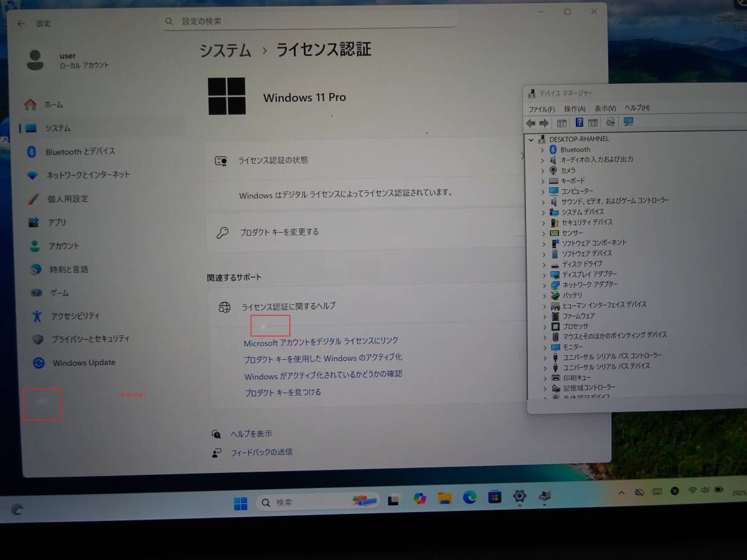Select ファームウェア item in device tree
Viewport: 747px width, 560px height.
pyautogui.click(x=579, y=316)
